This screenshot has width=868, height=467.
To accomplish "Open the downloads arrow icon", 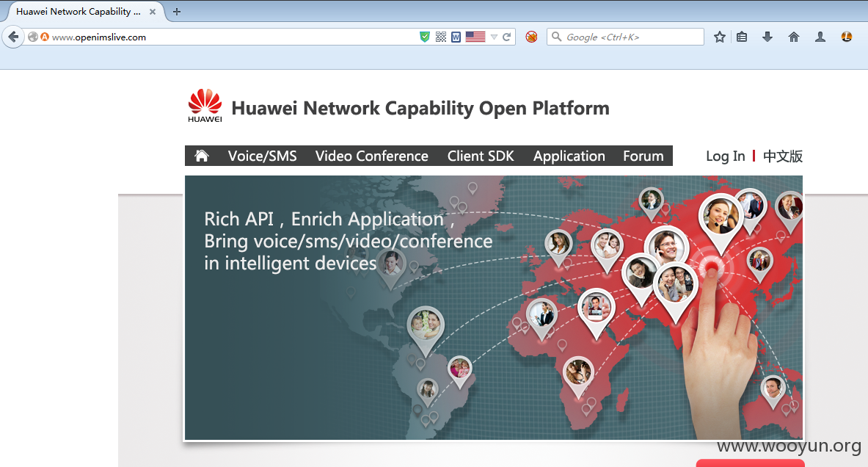I will tap(767, 37).
